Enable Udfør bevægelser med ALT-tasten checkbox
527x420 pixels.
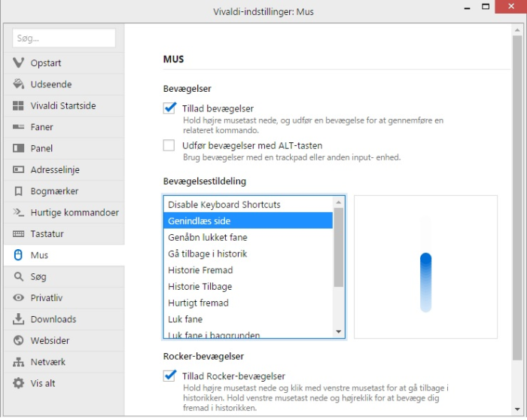pyautogui.click(x=169, y=145)
